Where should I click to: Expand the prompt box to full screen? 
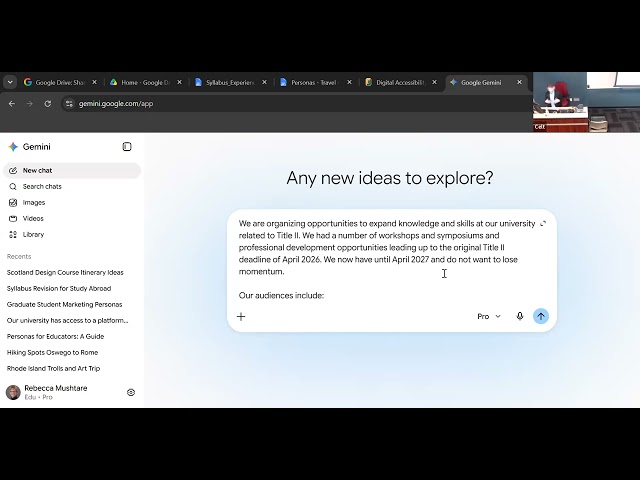coord(543,224)
